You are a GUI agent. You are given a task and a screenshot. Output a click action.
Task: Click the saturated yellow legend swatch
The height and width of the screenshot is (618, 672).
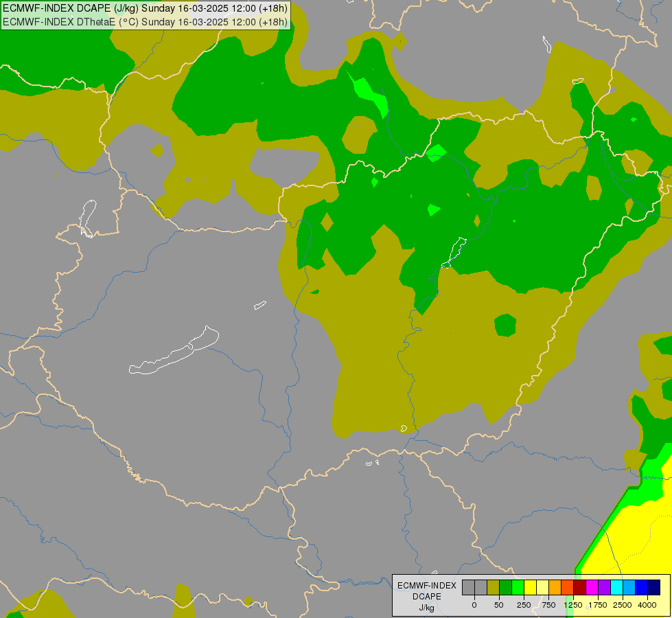[530, 587]
